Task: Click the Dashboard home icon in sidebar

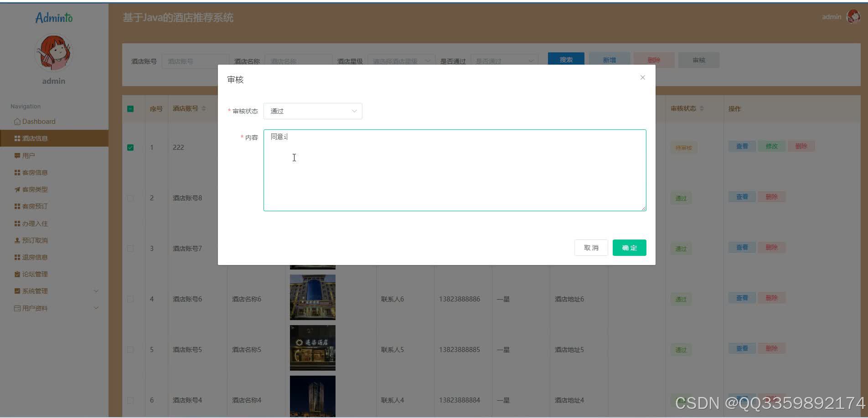Action: click(x=17, y=122)
